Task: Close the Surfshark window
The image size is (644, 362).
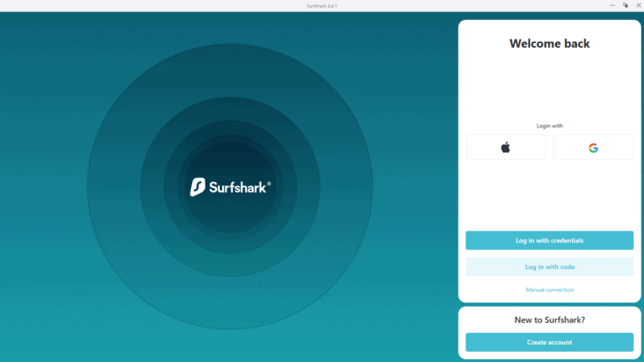Action: click(639, 5)
